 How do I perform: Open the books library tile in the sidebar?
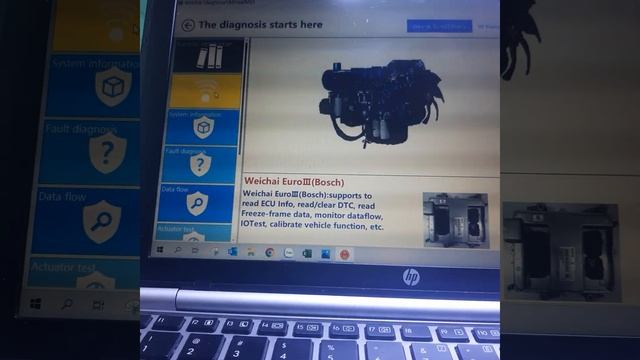tap(209, 56)
